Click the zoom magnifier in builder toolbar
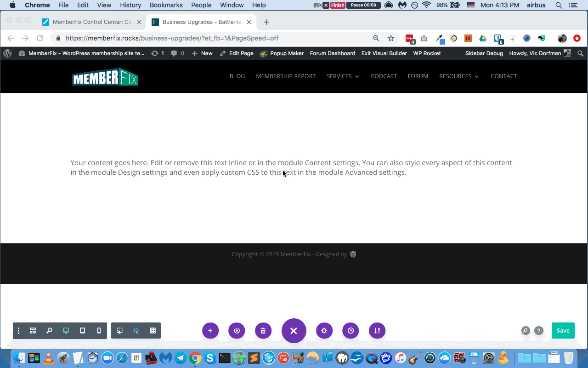Viewport: 588px width, 368px height. point(49,331)
